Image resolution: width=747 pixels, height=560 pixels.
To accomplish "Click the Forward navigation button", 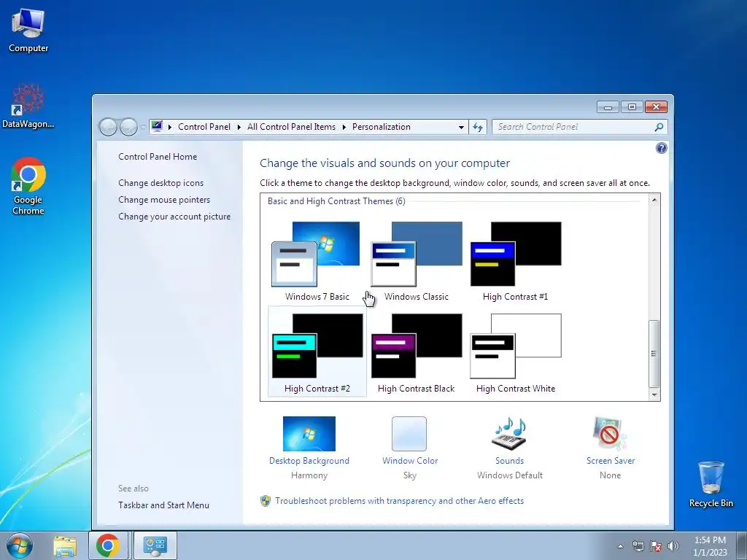I will tap(128, 127).
